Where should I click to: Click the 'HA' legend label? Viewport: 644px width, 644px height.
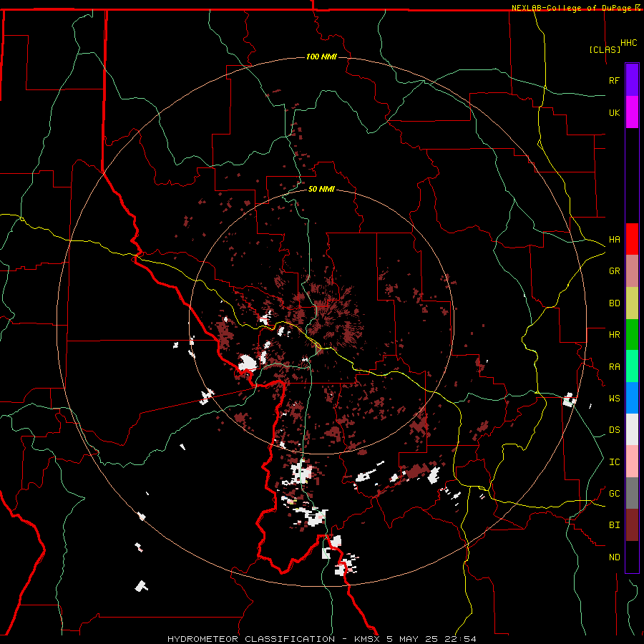point(614,240)
